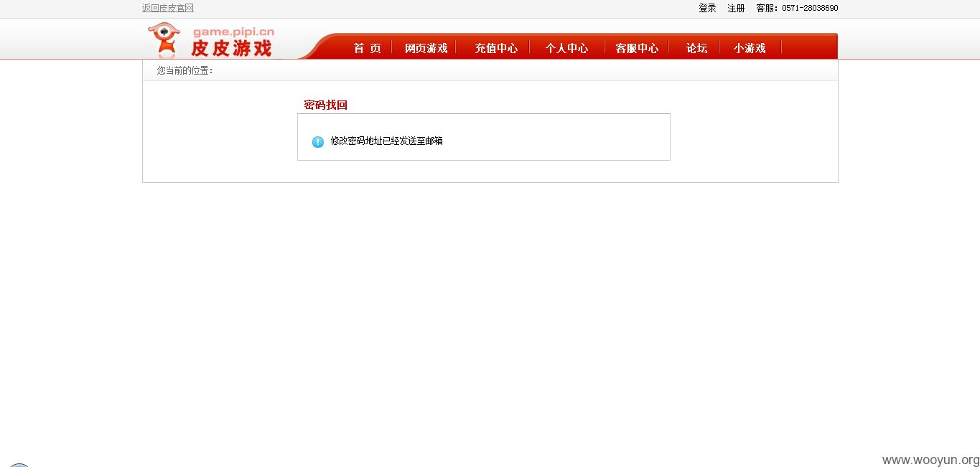This screenshot has width=980, height=467.
Task: Click the 登录 link
Action: click(707, 8)
